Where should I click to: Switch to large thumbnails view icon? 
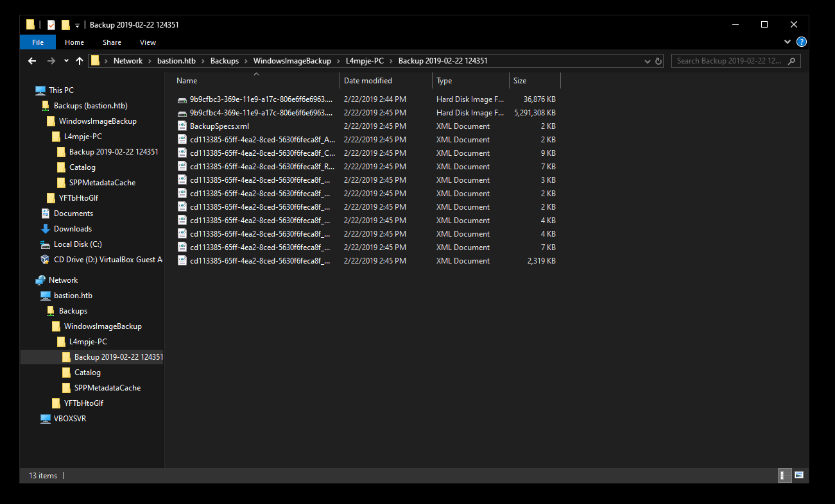pos(799,475)
